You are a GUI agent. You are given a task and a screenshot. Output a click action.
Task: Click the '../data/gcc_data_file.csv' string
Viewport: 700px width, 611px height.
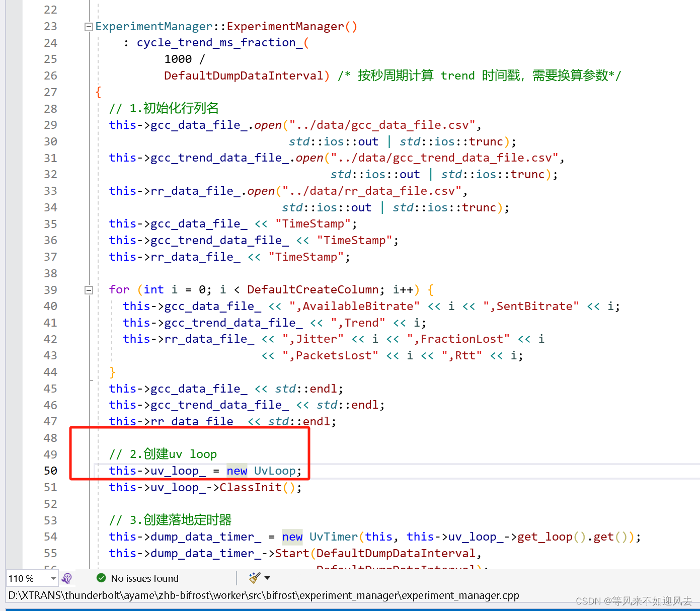pyautogui.click(x=382, y=125)
